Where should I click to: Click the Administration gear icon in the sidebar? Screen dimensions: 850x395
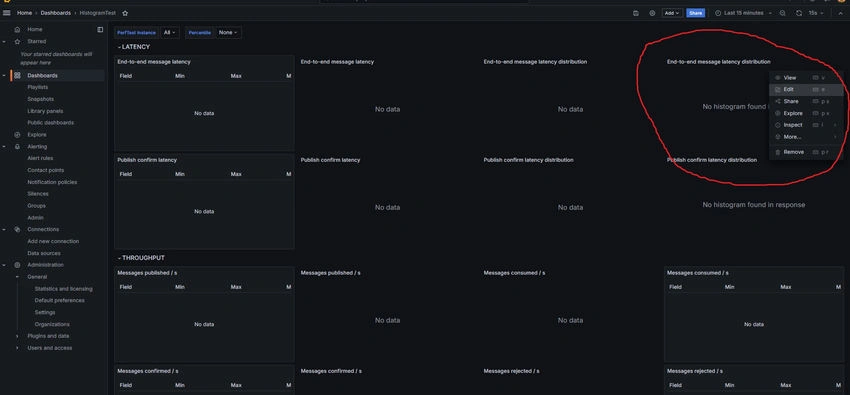pyautogui.click(x=17, y=265)
